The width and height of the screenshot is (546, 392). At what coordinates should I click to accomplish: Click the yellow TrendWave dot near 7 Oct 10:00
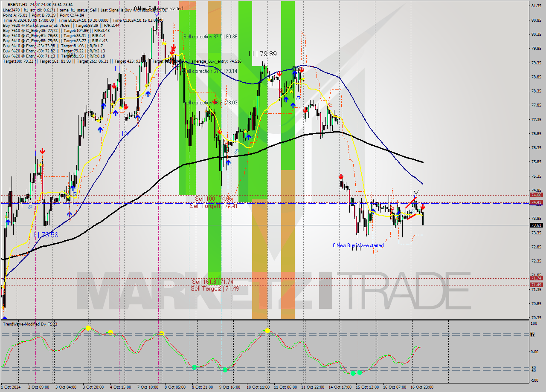click(x=162, y=333)
